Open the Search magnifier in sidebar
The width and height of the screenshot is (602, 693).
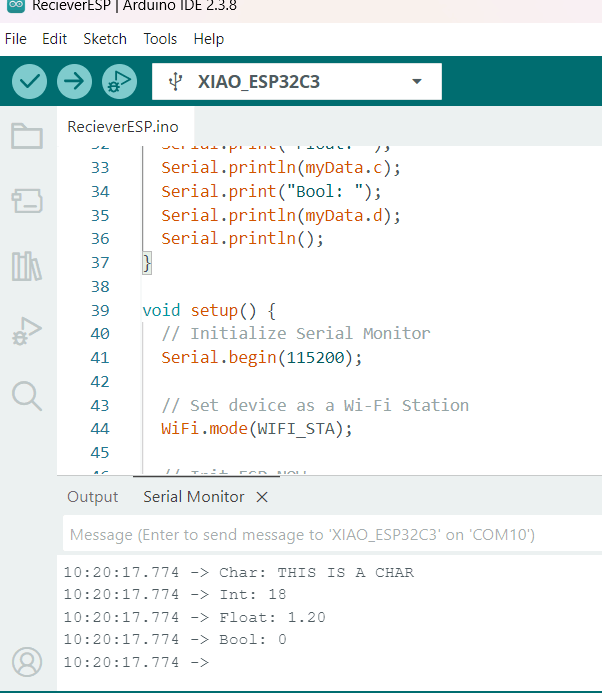coord(27,396)
